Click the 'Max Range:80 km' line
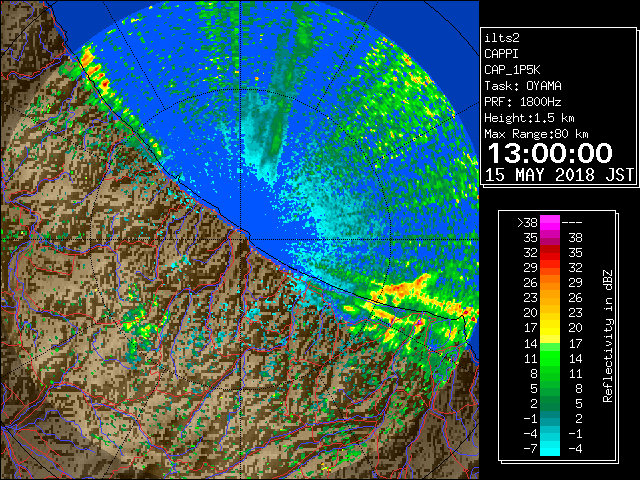This screenshot has height=480, width=640. 536,134
